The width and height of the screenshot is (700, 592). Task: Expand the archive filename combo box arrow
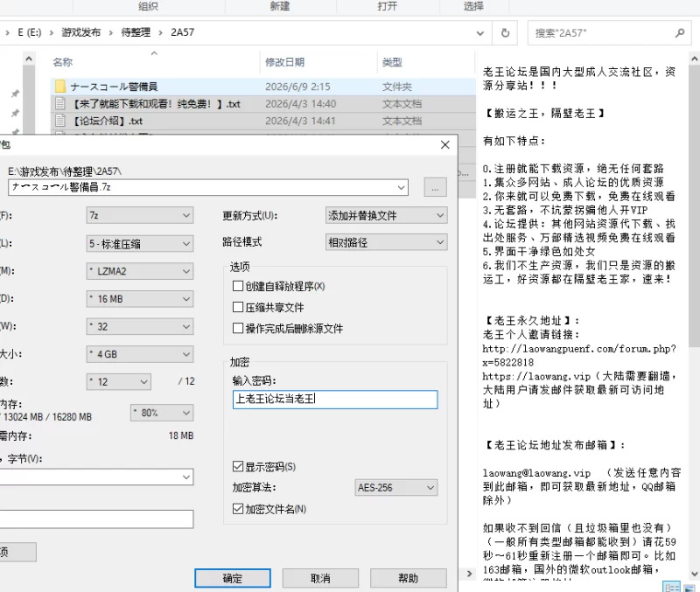[402, 188]
